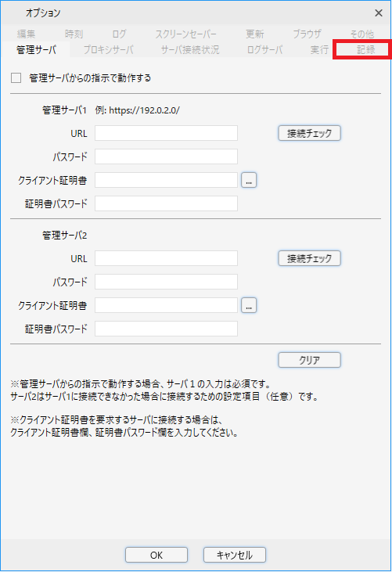Switch to the スクリーンセーバー tab
Image resolution: width=392 pixels, height=572 pixels.
click(185, 34)
